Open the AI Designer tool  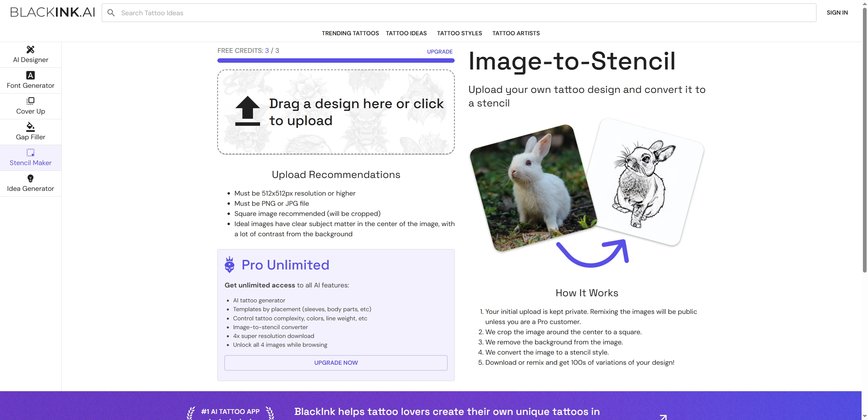pyautogui.click(x=30, y=54)
